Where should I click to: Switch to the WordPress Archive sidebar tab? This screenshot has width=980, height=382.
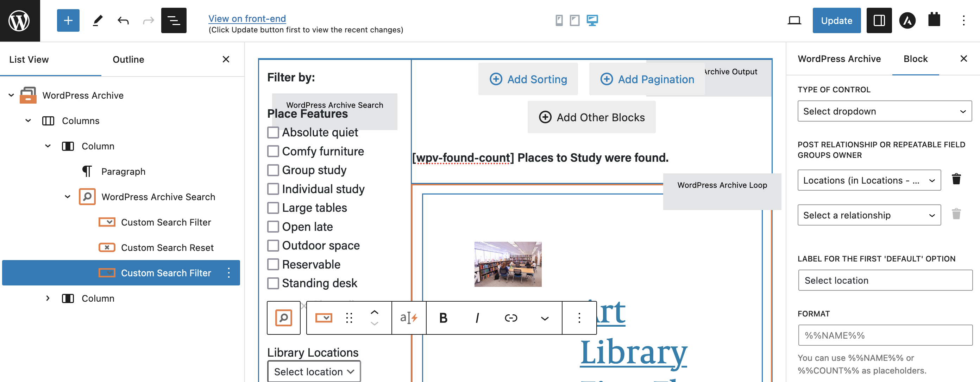click(839, 58)
